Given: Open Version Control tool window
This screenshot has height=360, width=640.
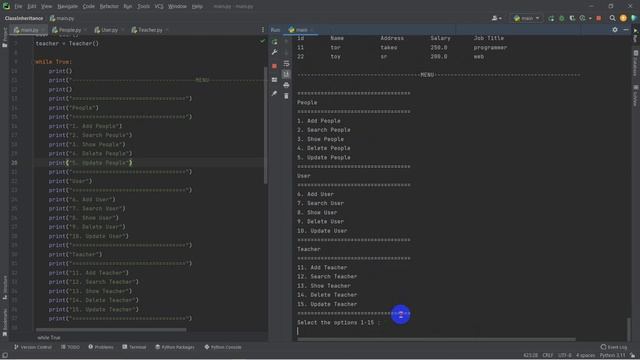Looking at the screenshot, I should [33, 347].
